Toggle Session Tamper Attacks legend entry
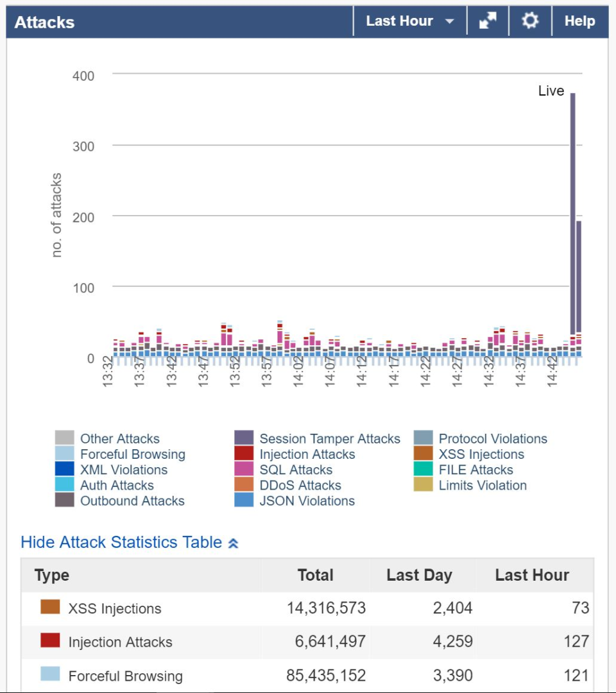Screen dimensions: 616x693 (x=329, y=439)
